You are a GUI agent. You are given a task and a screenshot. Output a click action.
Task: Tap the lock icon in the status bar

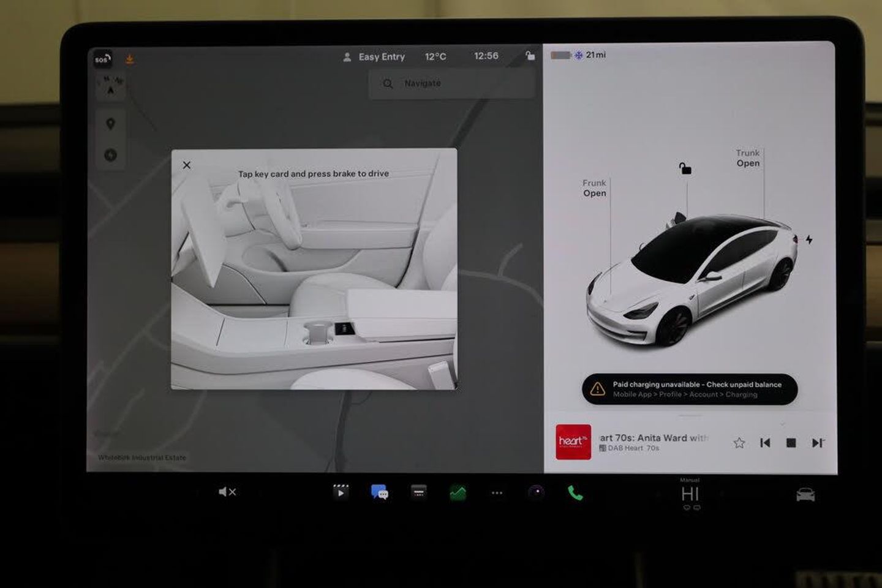(530, 56)
